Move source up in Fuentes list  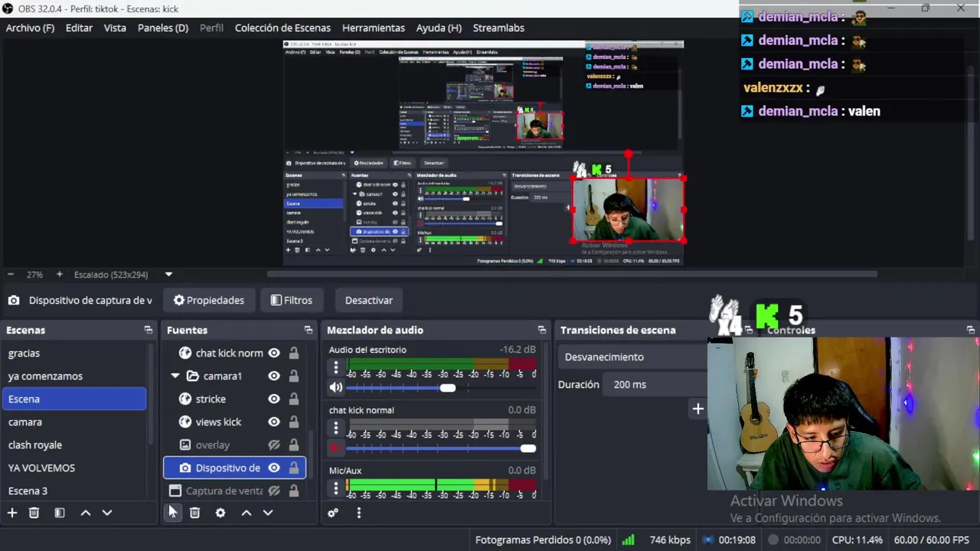tap(247, 513)
